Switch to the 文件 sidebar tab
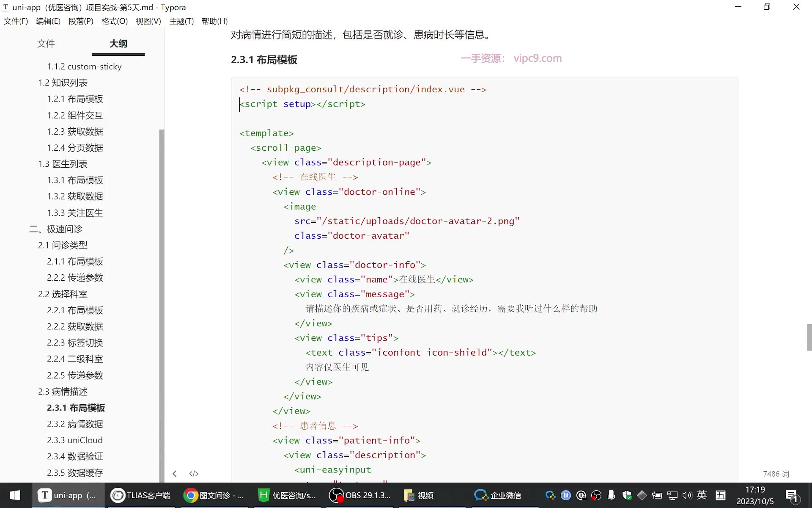Screen dimensions: 812x508 tap(46, 44)
